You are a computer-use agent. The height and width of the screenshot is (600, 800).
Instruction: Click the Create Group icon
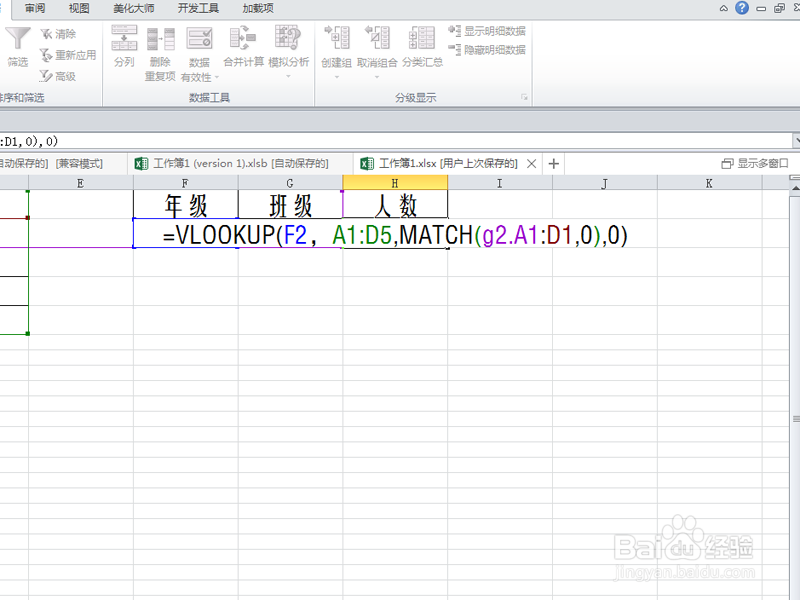point(337,38)
